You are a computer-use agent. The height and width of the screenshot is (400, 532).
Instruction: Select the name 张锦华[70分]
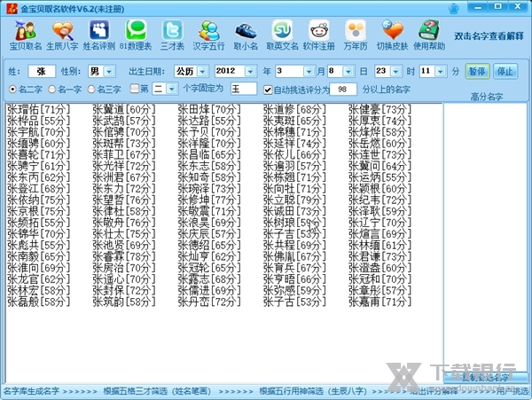[x=38, y=234]
